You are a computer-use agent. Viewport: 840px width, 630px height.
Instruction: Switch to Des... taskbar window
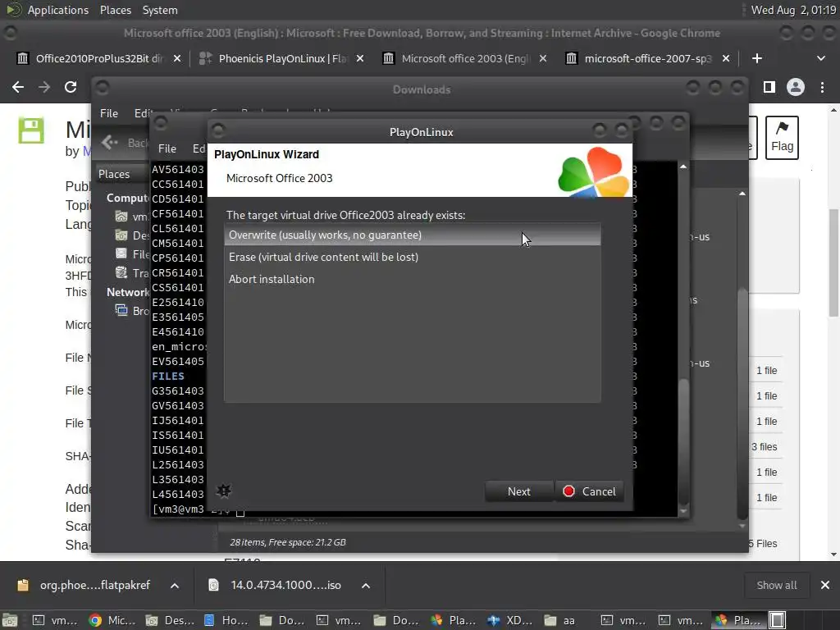[x=170, y=620]
